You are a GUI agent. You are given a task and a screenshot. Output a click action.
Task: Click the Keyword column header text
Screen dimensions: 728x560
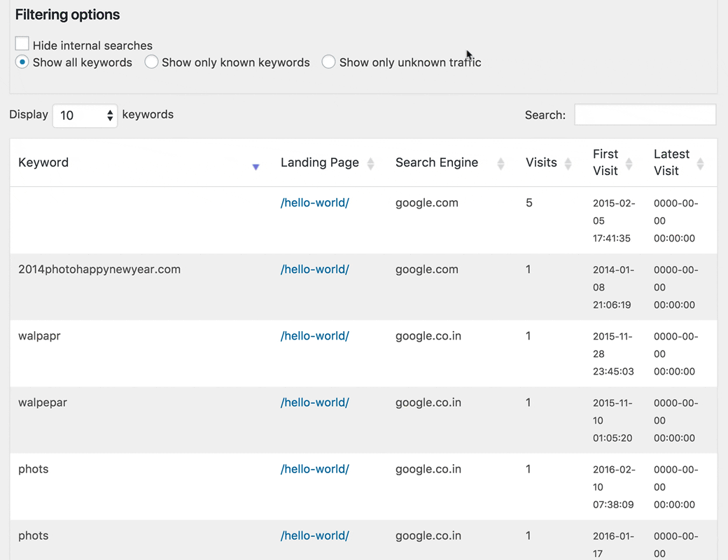point(43,162)
